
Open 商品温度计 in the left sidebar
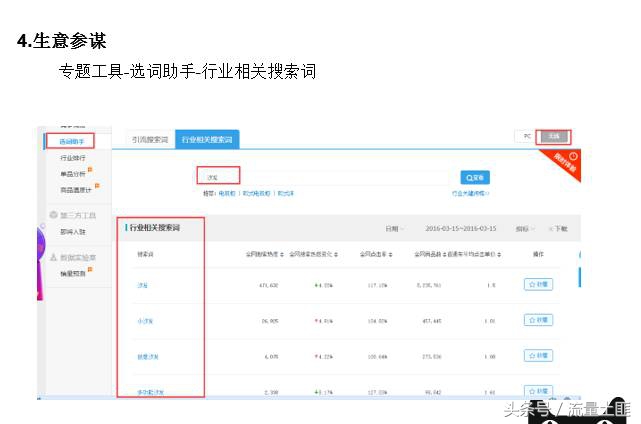tap(76, 190)
